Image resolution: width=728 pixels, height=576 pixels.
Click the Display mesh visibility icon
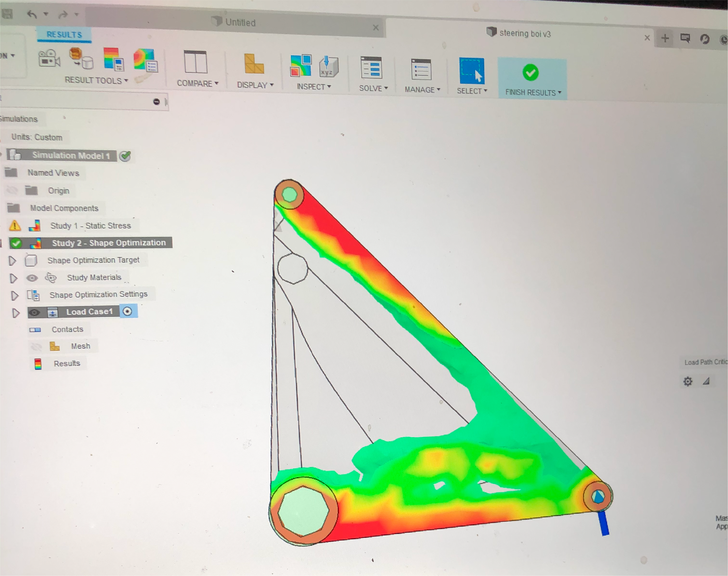[x=254, y=64]
